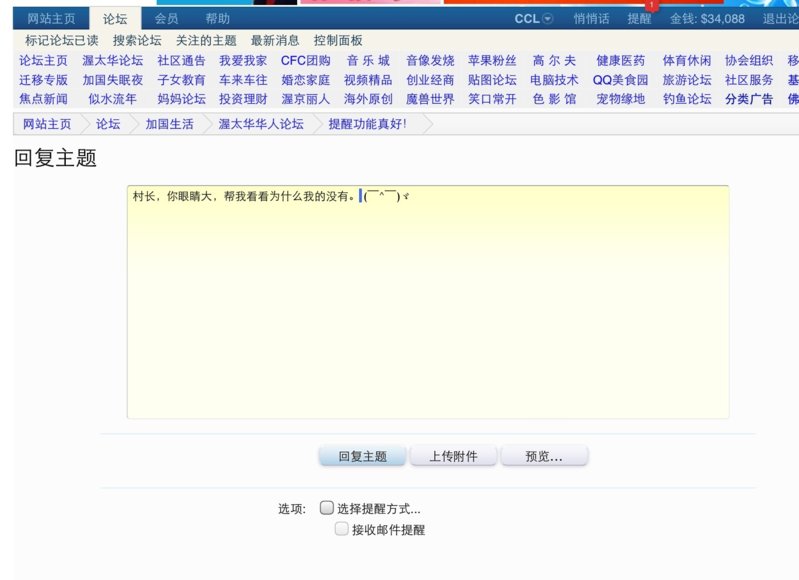Submit with the 回复主题 button
Image resolution: width=799 pixels, height=580 pixels.
[x=362, y=456]
